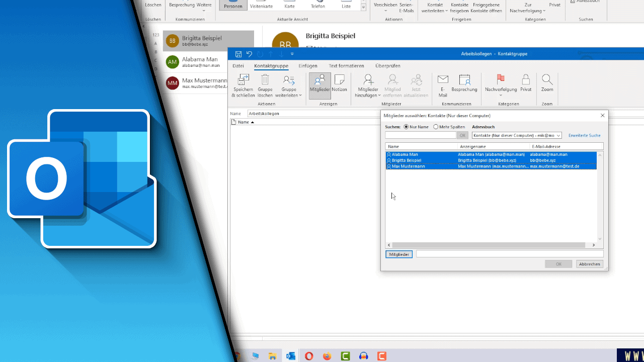Open the Firefox icon in the taskbar
This screenshot has width=644, height=362.
tap(327, 356)
